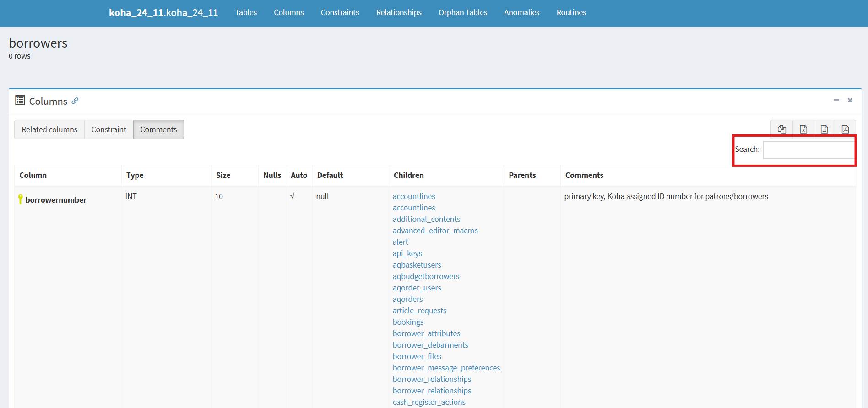Click the primary key icon beside borrowernumber
This screenshot has width=868, height=408.
pyautogui.click(x=20, y=199)
